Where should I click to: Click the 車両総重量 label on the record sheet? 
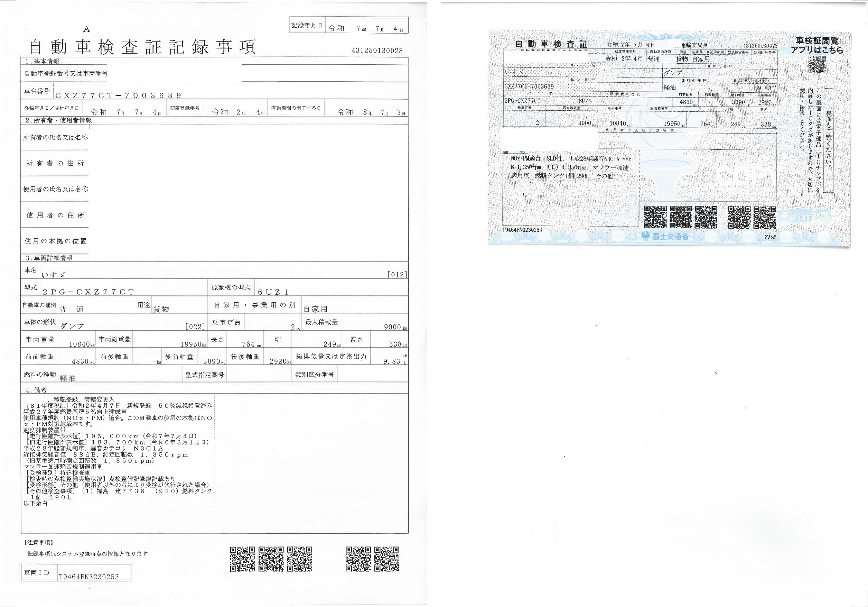(114, 339)
